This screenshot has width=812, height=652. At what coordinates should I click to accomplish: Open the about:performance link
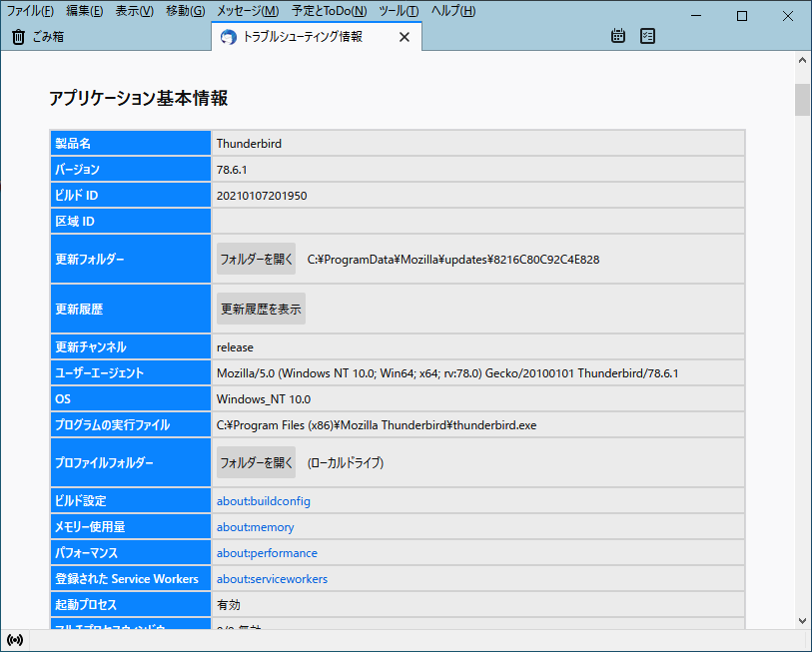pos(267,552)
